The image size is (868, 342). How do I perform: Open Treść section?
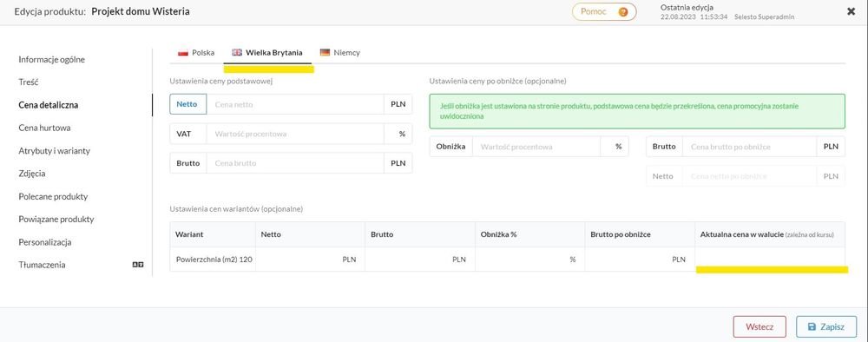pos(29,82)
